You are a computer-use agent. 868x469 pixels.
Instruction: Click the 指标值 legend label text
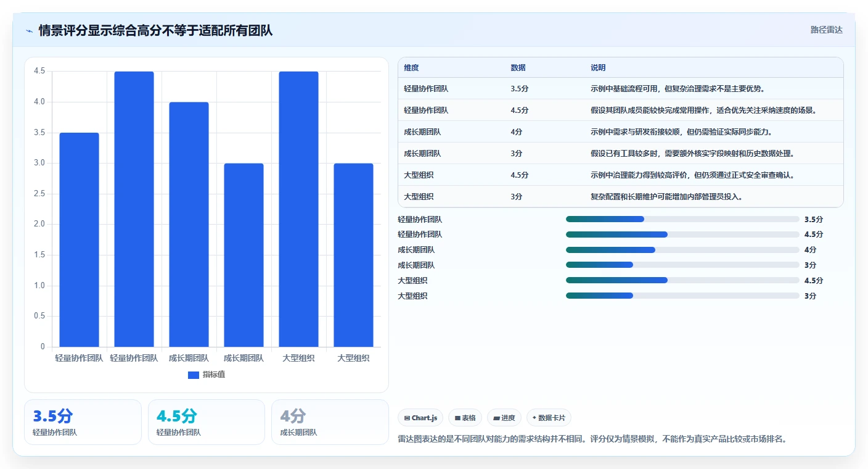point(214,375)
